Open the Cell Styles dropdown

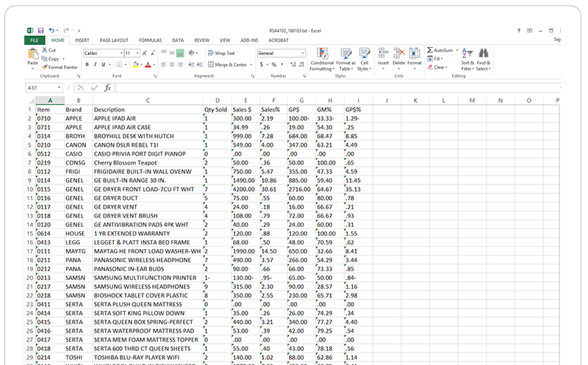pos(364,59)
